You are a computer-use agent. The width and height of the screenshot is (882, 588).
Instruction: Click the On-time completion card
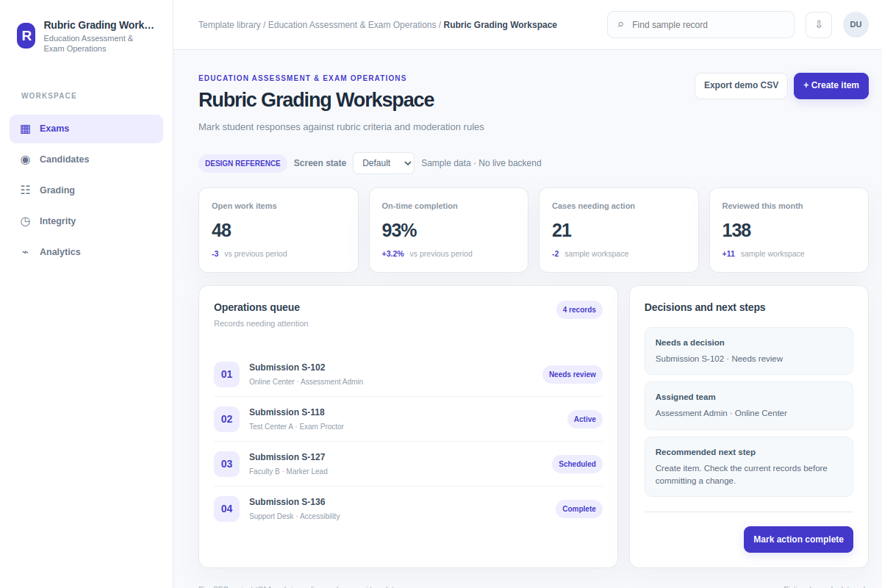[x=448, y=230]
